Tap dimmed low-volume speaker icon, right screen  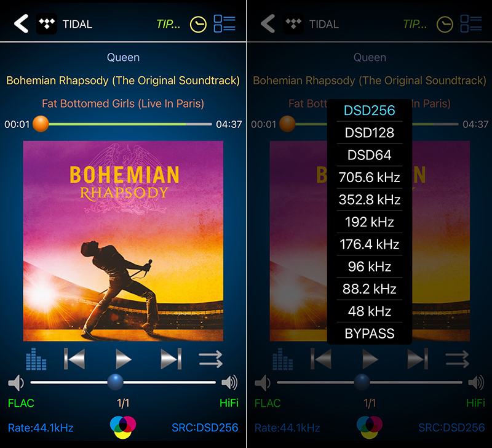(x=263, y=383)
